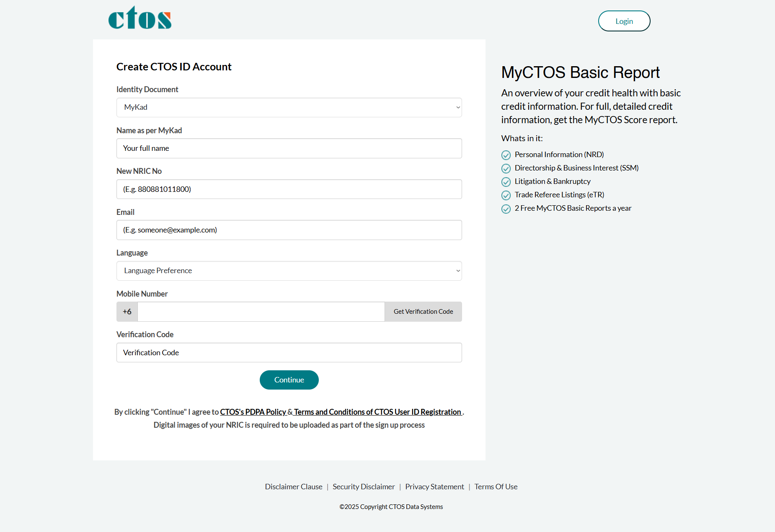Focus the Name as per MyKad field
Viewport: 775px width, 532px height.
289,148
